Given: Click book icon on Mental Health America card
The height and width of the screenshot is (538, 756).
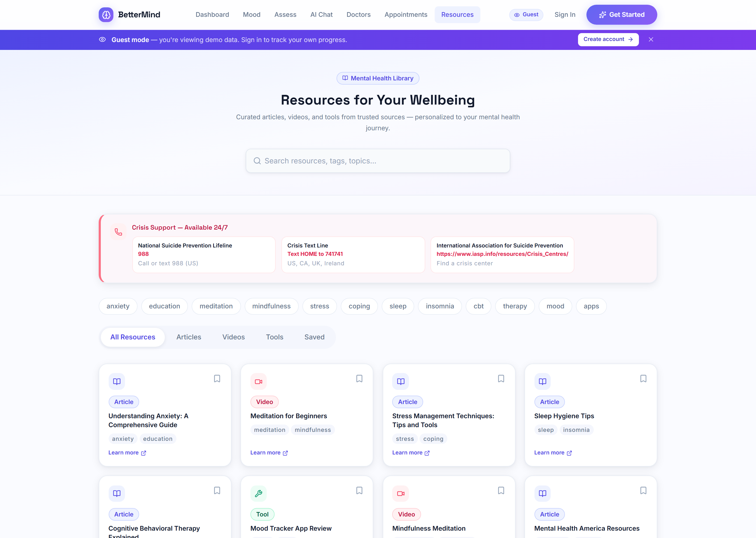Looking at the screenshot, I should 543,494.
